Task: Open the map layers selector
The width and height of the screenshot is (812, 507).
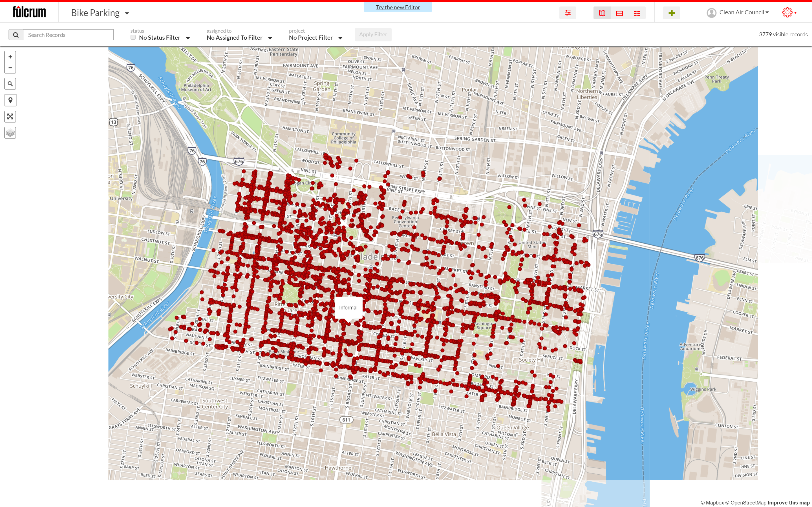Action: [10, 133]
